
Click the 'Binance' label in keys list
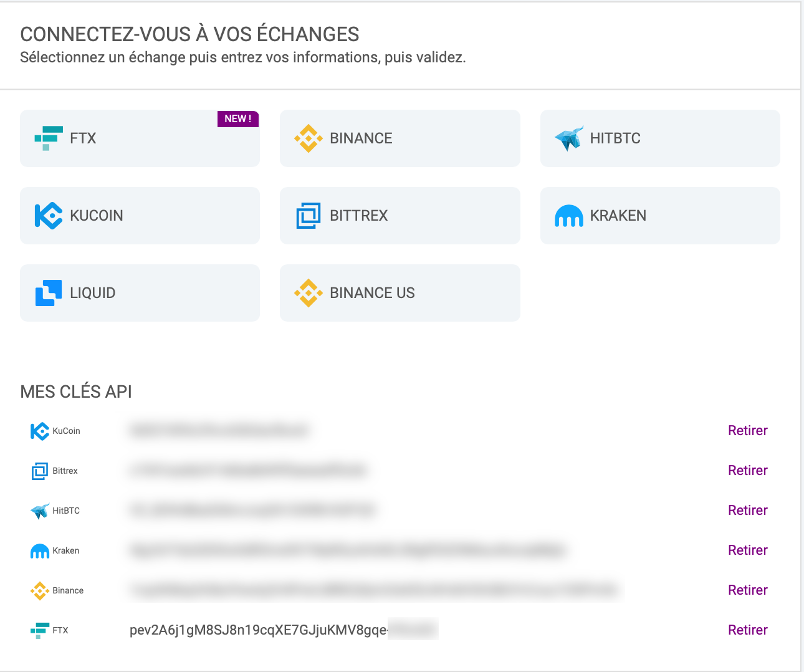point(68,591)
